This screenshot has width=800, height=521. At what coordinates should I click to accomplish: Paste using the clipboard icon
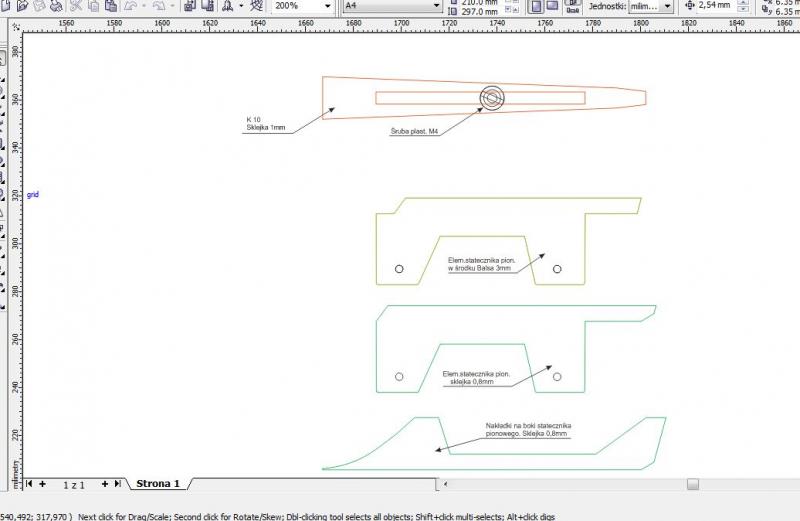(x=110, y=5)
